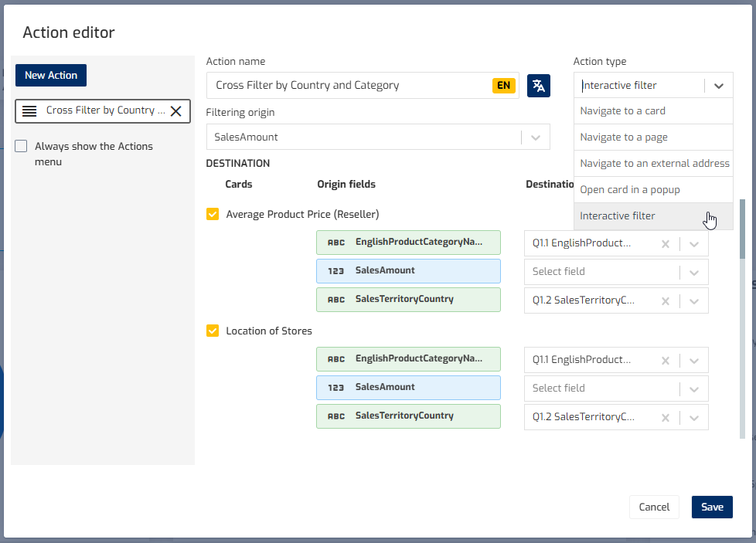Screen dimensions: 756x543
Task: Enable Always show the Actions menu
Action: (20, 145)
